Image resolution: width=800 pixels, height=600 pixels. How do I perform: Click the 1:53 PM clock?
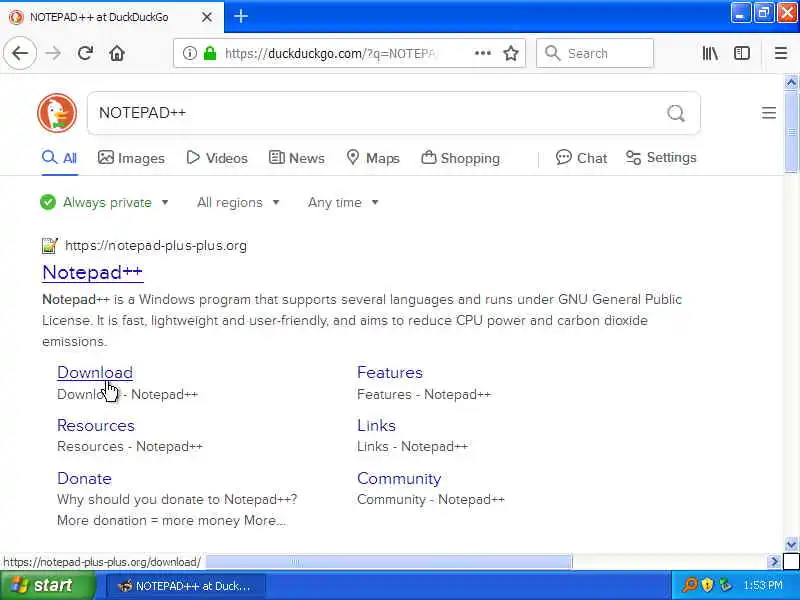point(763,585)
